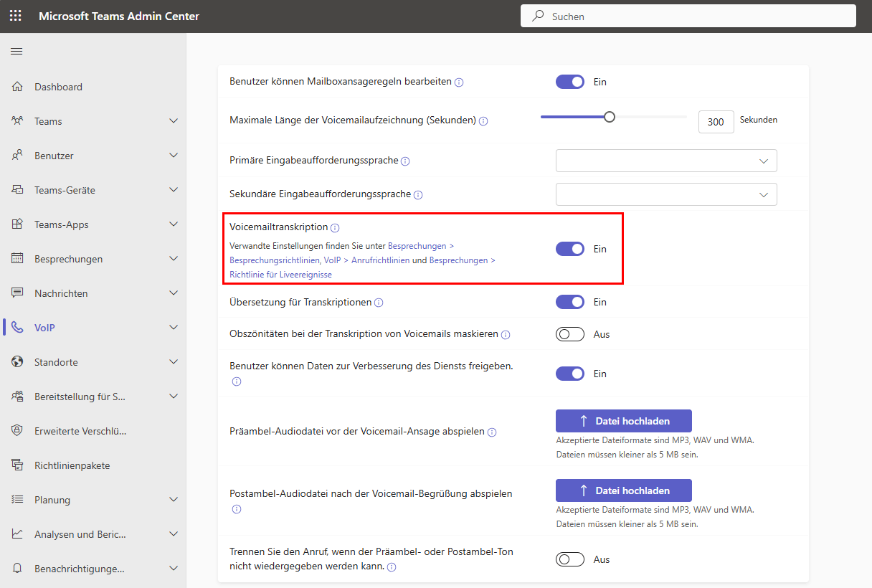Click the voicemail length slider handle
This screenshot has height=588, width=872.
(x=610, y=117)
